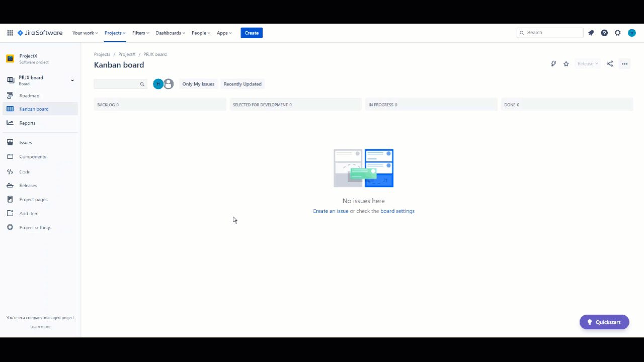Open the Components page
Screen dimensions: 644x362
(x=32, y=156)
